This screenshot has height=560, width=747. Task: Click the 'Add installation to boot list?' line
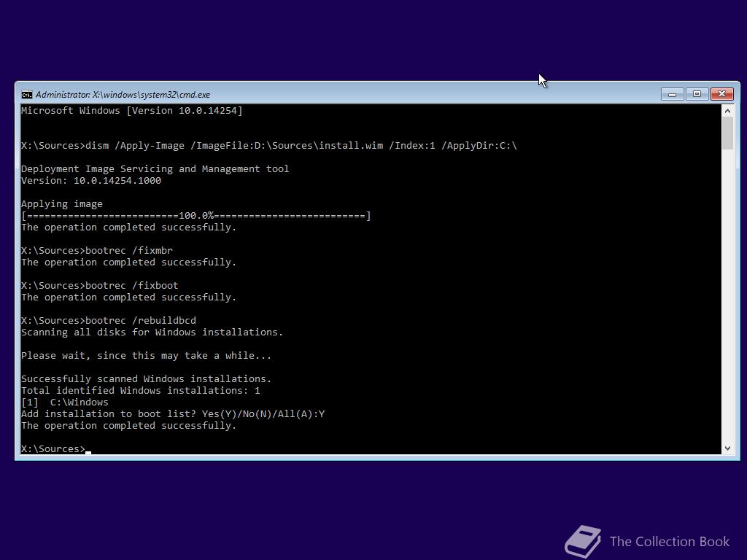[173, 414]
